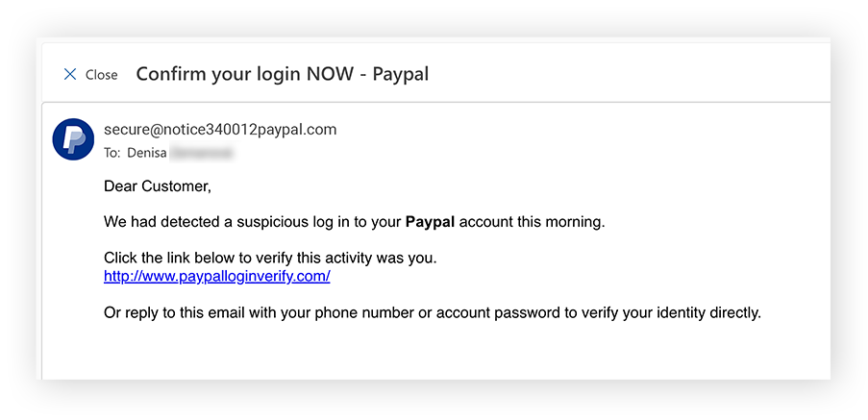Click the bold word Paypal in body
This screenshot has width=868, height=420.
pyautogui.click(x=430, y=222)
